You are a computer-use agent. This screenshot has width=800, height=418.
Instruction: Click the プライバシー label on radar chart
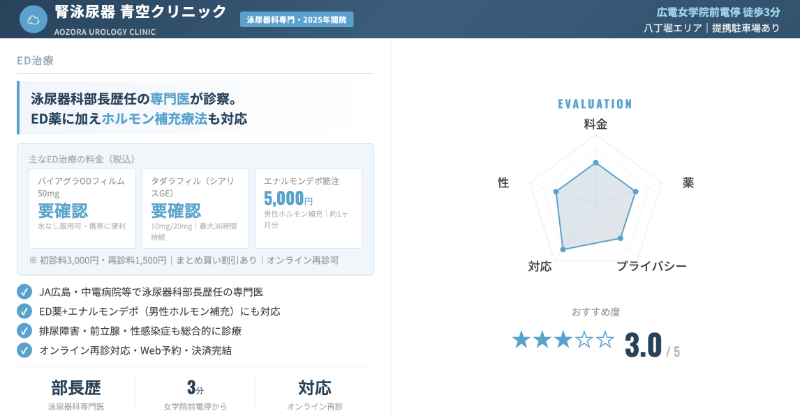pyautogui.click(x=651, y=267)
